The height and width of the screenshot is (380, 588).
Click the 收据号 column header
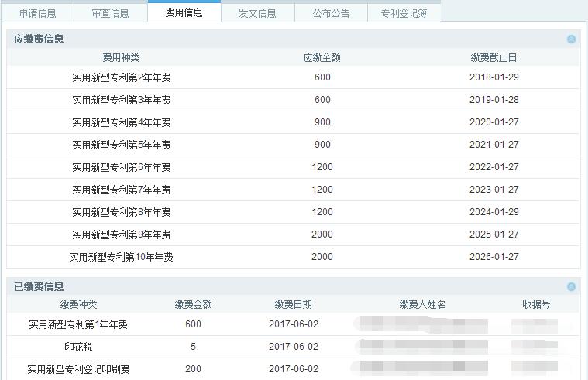pos(536,305)
